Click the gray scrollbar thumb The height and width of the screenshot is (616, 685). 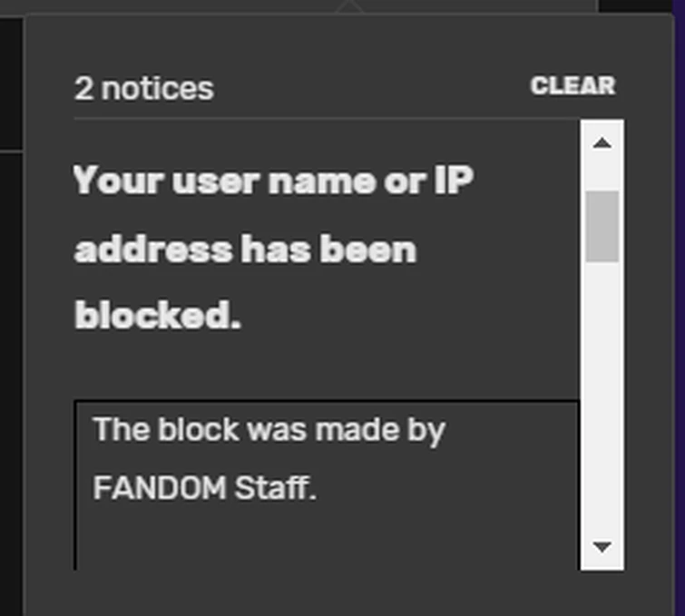(x=602, y=226)
